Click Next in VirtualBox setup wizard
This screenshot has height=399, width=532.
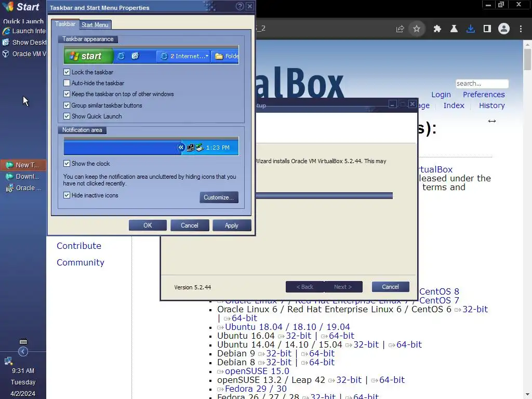(343, 287)
